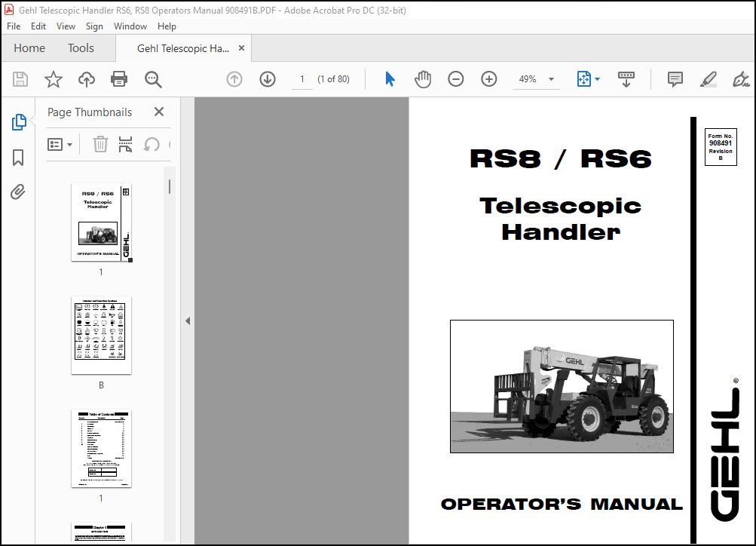Open the View menu
Viewport: 756px width, 546px height.
66,26
